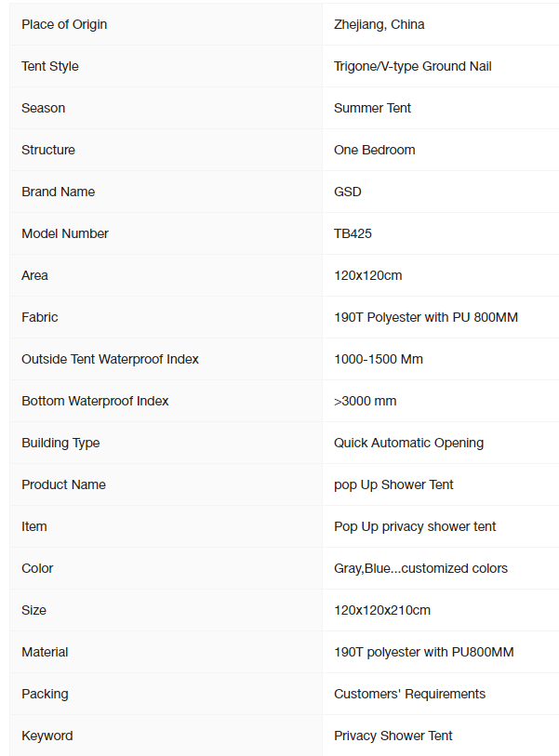Click the Outside Tent Waterproof Index label
The height and width of the screenshot is (756, 559).
coord(110,359)
